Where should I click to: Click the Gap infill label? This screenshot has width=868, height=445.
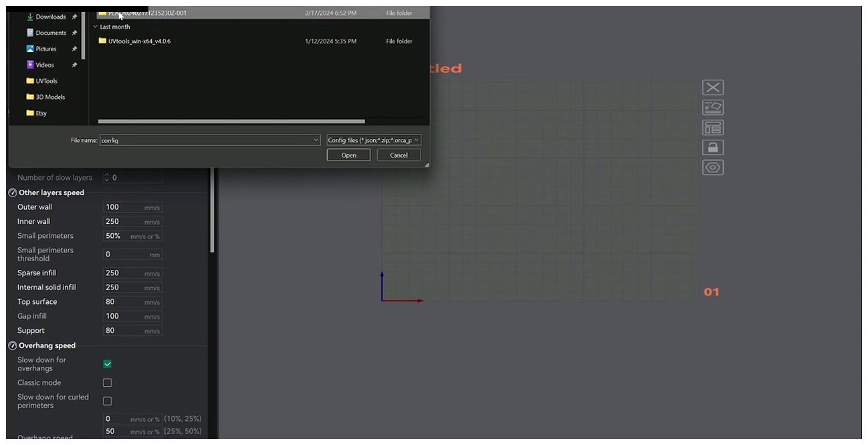32,316
